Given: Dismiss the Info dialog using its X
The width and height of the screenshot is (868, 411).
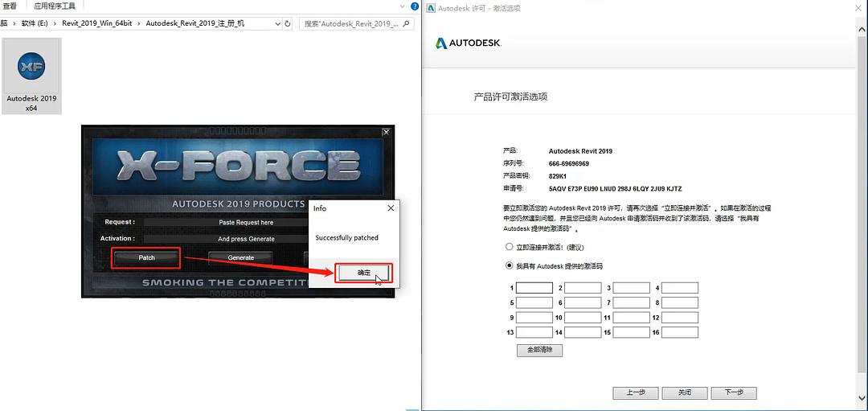Looking at the screenshot, I should click(x=391, y=208).
